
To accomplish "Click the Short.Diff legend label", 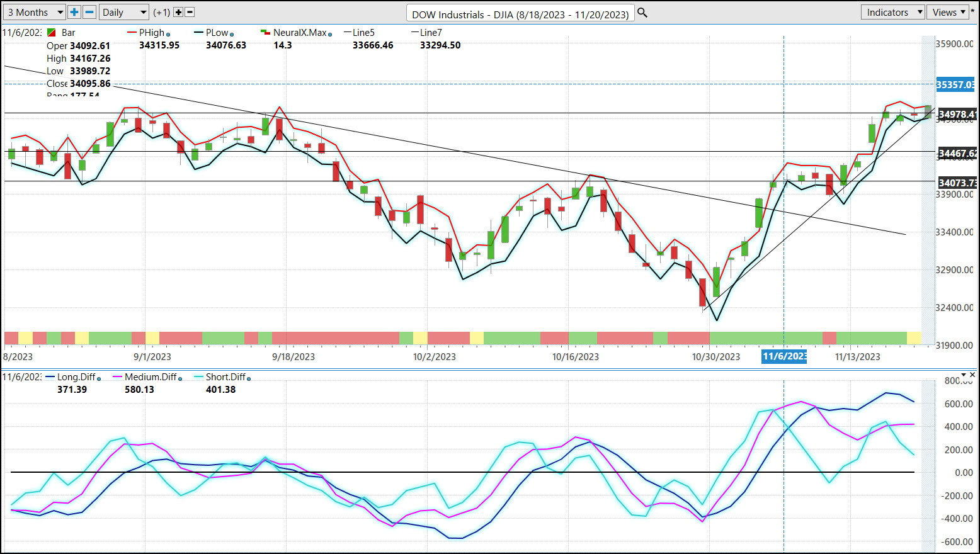I will coord(225,377).
